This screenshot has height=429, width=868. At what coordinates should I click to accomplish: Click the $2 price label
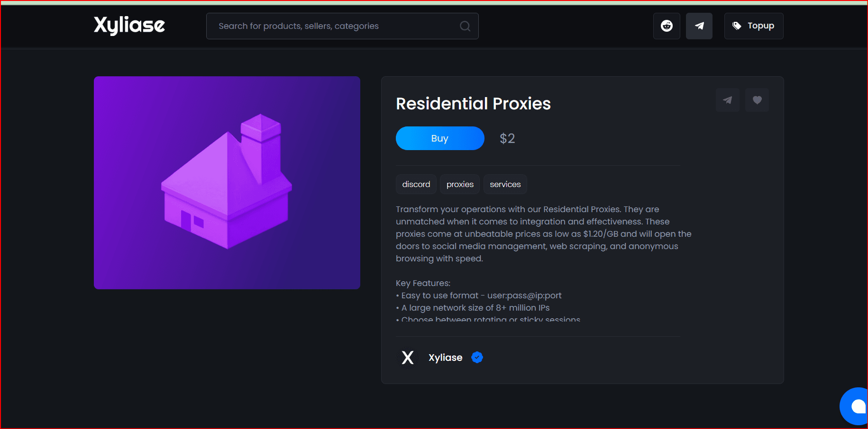507,138
